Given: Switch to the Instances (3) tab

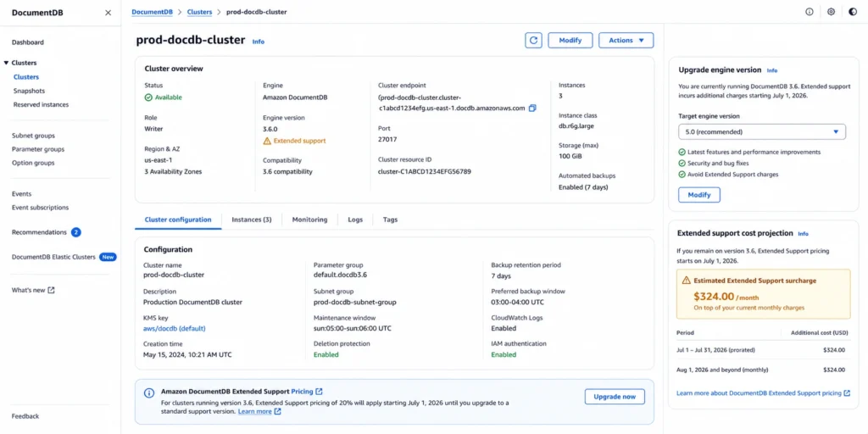Looking at the screenshot, I should click(252, 220).
